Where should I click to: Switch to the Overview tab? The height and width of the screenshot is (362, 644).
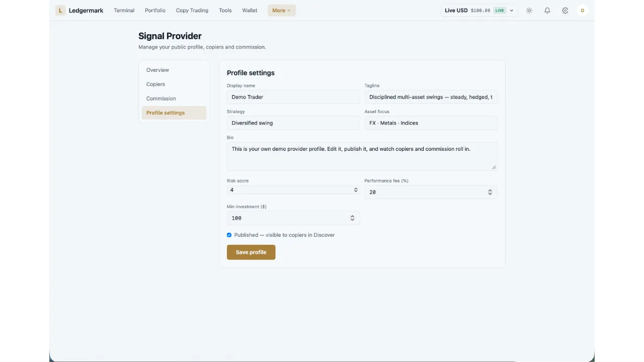coord(174,70)
